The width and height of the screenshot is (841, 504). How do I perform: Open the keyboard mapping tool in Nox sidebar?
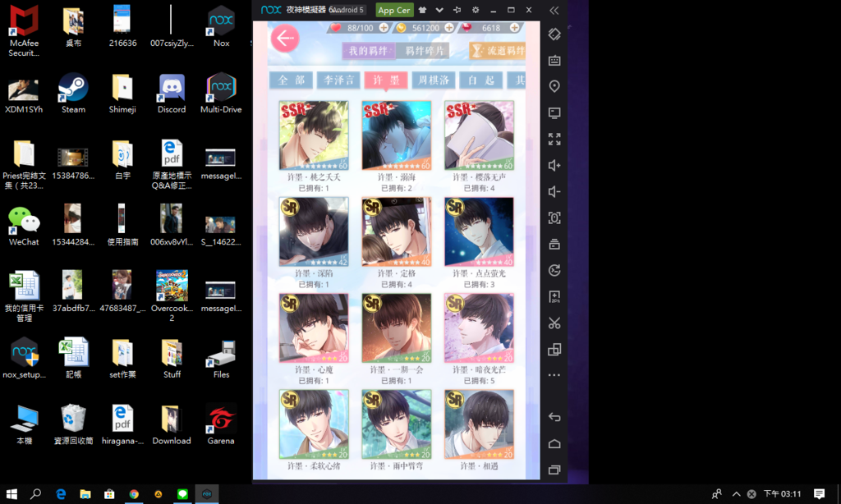554,60
